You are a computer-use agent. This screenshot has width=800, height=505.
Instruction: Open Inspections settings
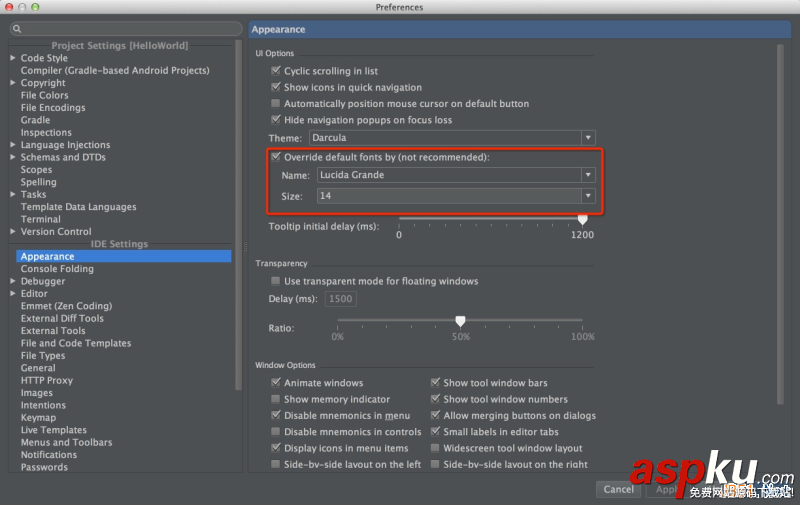coord(46,132)
